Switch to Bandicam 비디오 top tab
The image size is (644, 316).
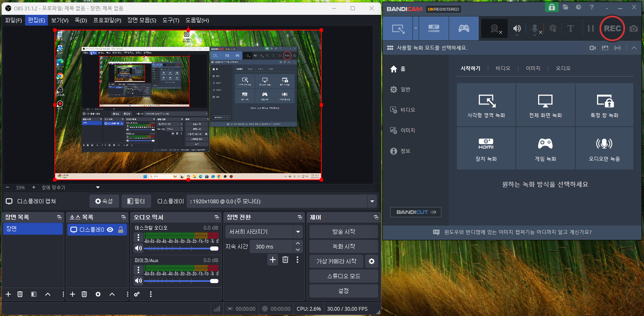[x=503, y=68]
